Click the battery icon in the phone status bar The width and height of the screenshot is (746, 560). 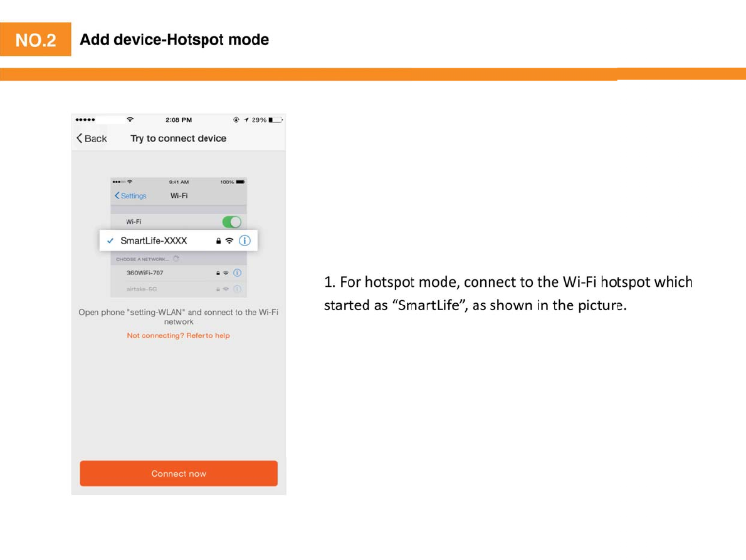pos(275,120)
